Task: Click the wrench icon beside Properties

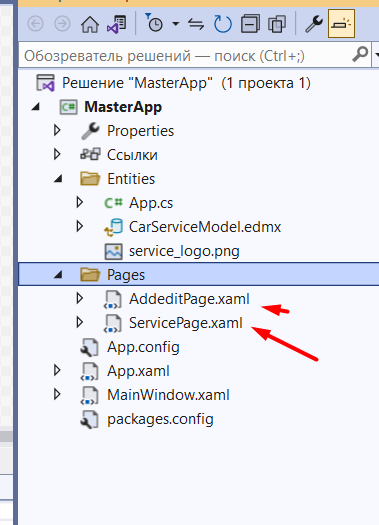Action: click(90, 131)
